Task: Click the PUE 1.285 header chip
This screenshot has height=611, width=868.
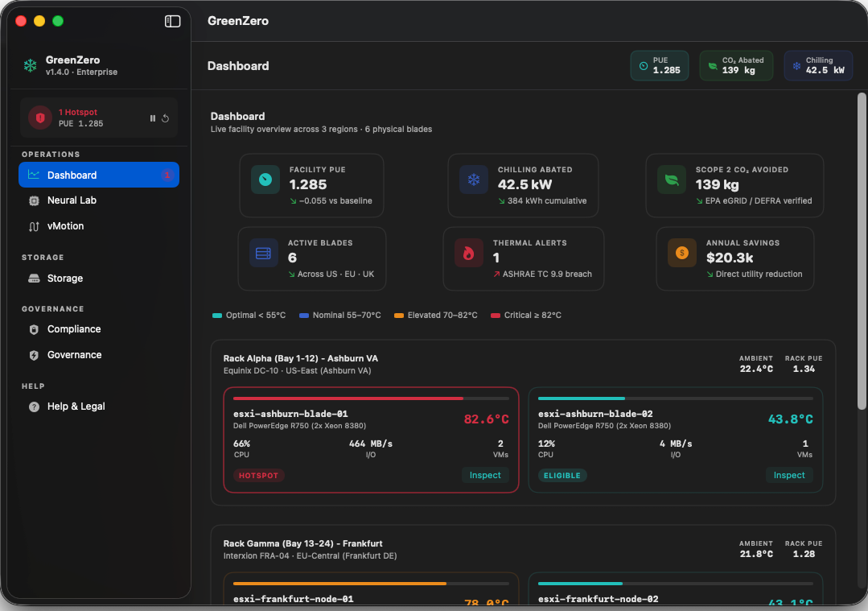Action: click(x=660, y=66)
